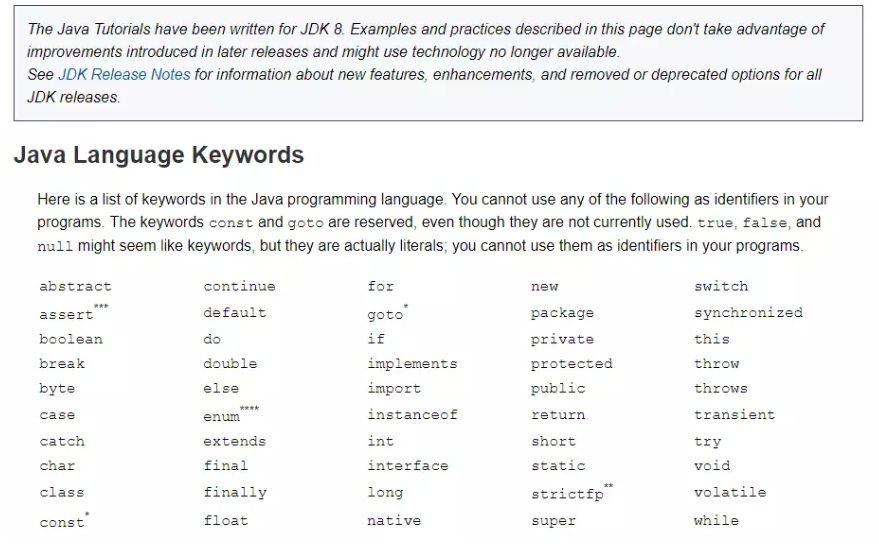This screenshot has width=879, height=556.
Task: Click the instanceof keyword
Action: [413, 415]
